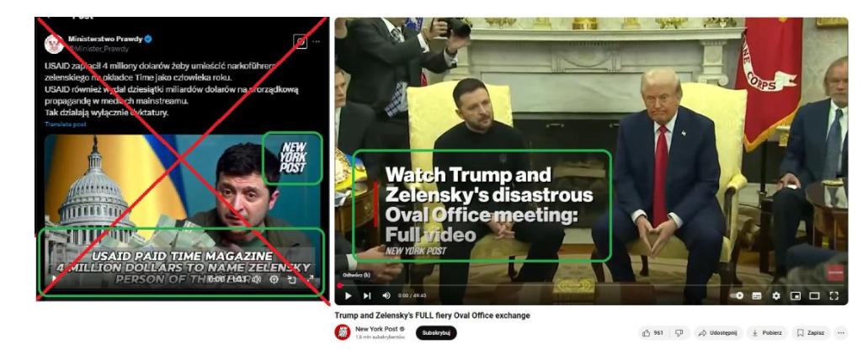Open Ministerstwo Prawdy profile name
The width and height of the screenshot is (868, 355).
[105, 39]
